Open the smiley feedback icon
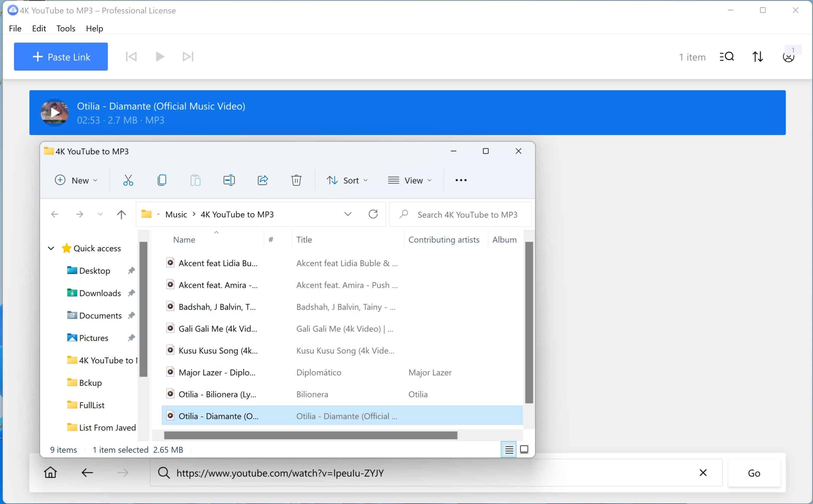 788,57
